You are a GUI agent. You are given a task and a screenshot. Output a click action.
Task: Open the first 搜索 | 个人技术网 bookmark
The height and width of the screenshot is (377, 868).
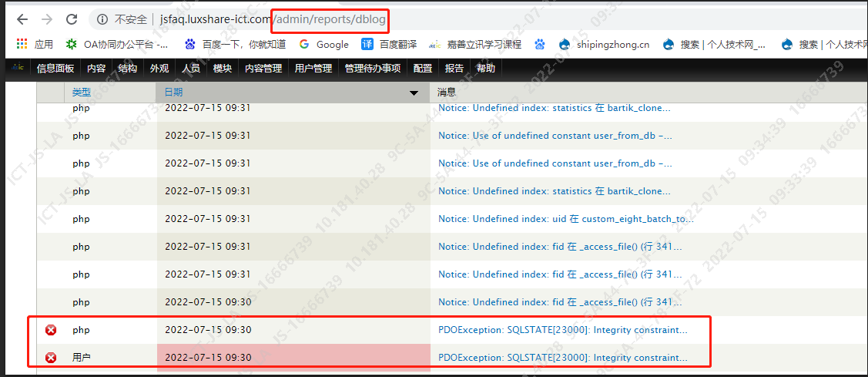point(714,45)
